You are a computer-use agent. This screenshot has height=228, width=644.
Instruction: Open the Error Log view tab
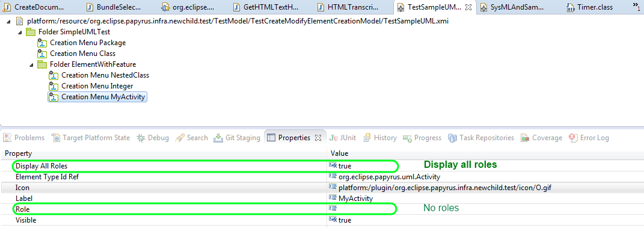point(589,138)
